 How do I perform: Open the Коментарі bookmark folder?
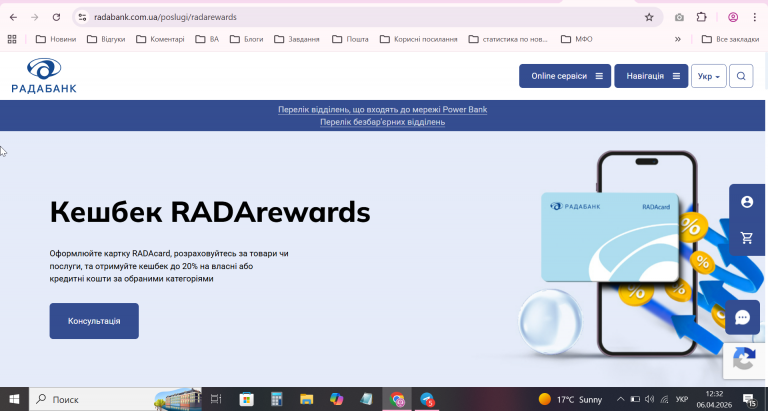click(160, 39)
